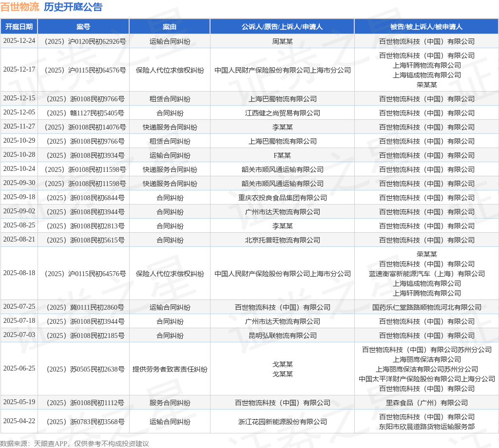Click the 历史开庭公告 heading
Screen dimensions: 499x448
[x=73, y=7]
